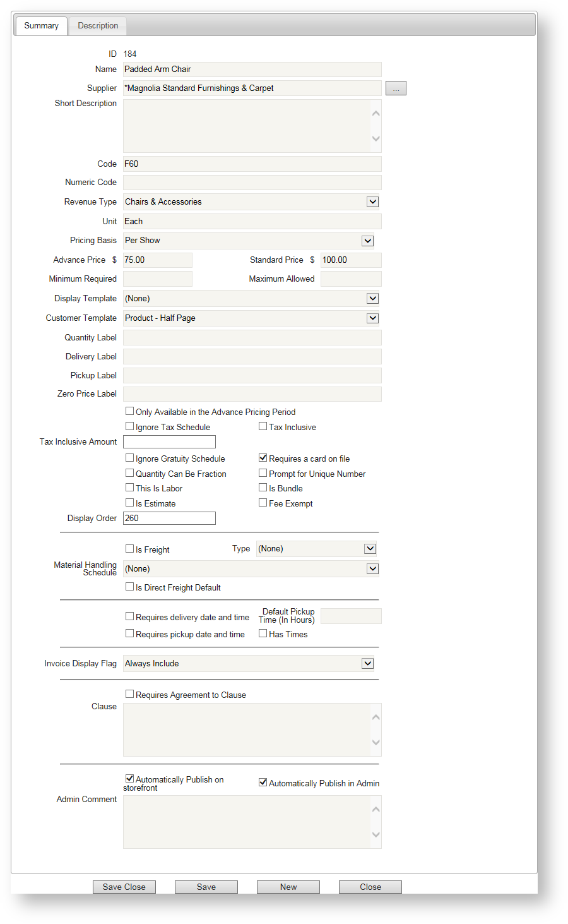The image size is (568, 924).
Task: Click the Maximum Allowed field
Action: 351,279
